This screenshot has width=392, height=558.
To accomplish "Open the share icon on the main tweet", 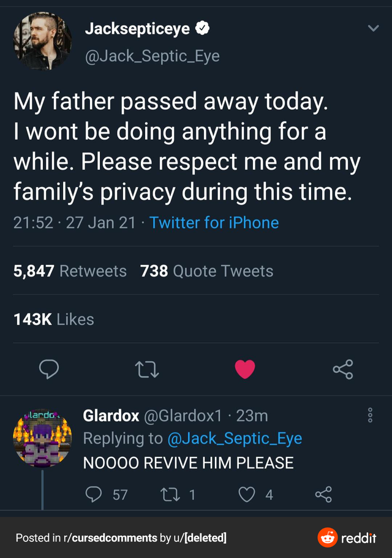I will (x=343, y=369).
